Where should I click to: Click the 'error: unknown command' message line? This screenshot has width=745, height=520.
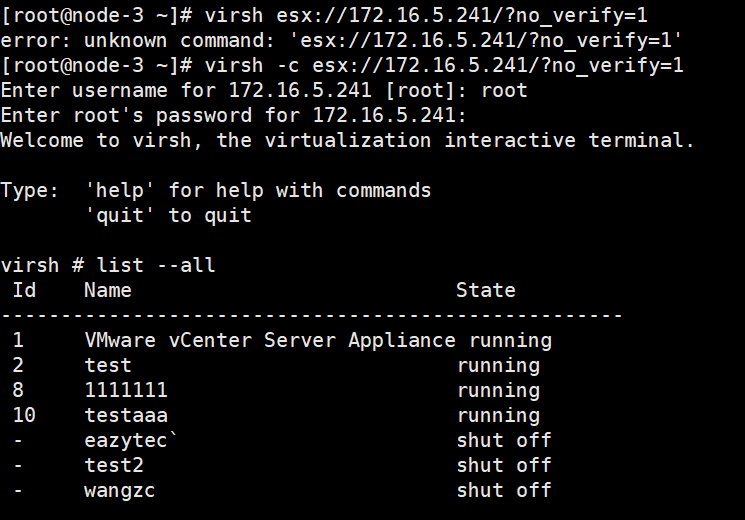coord(342,40)
